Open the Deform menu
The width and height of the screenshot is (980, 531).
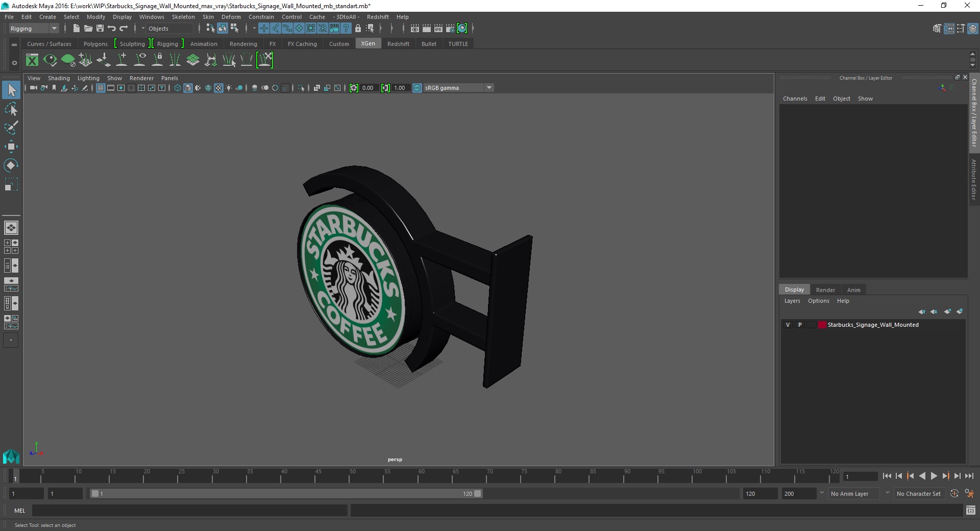pos(231,17)
